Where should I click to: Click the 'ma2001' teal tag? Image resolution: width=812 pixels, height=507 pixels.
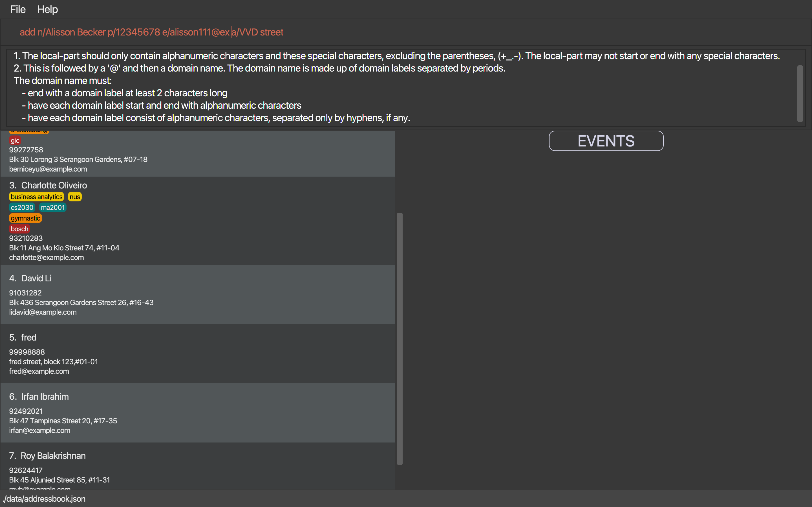53,208
